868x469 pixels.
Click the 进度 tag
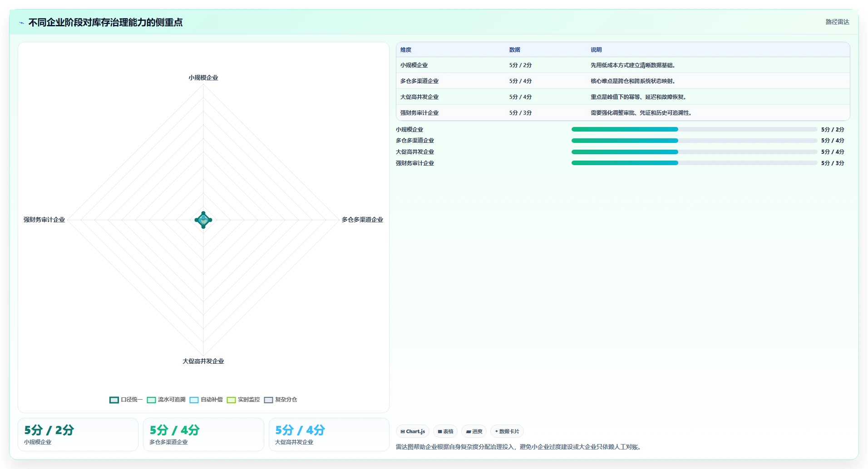pos(474,431)
